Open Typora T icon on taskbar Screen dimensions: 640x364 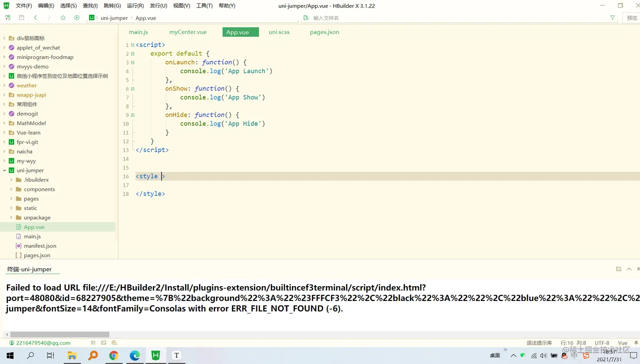[x=177, y=356]
